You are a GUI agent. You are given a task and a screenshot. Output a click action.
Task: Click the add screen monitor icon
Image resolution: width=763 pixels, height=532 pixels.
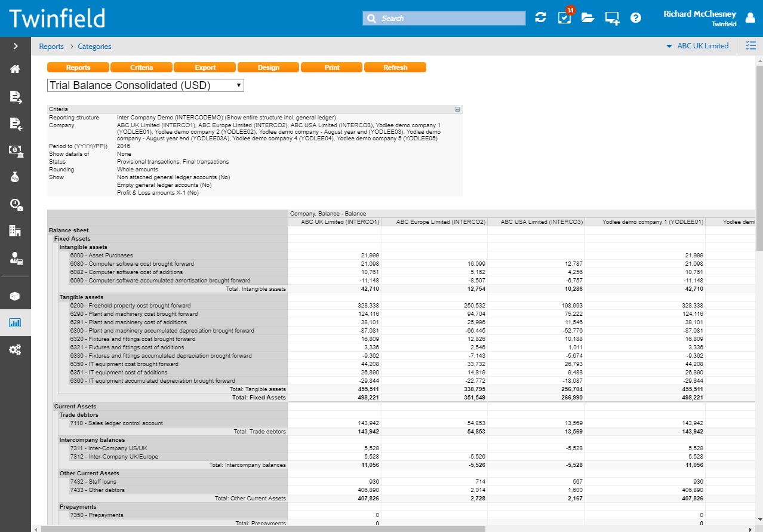coord(612,18)
